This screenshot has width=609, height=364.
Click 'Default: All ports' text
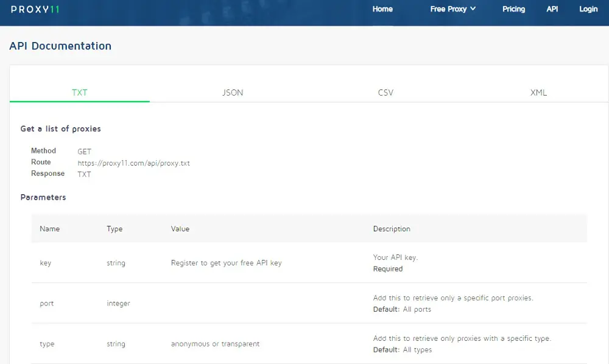pyautogui.click(x=402, y=309)
